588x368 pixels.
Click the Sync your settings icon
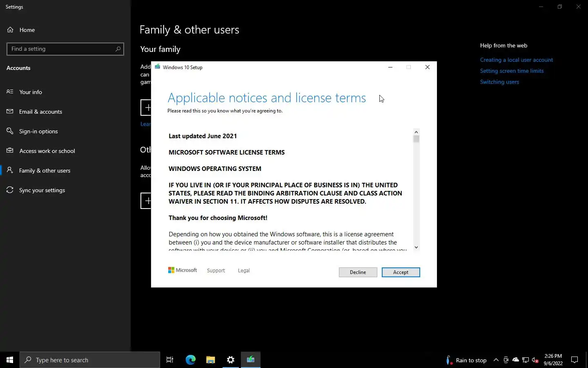(10, 190)
